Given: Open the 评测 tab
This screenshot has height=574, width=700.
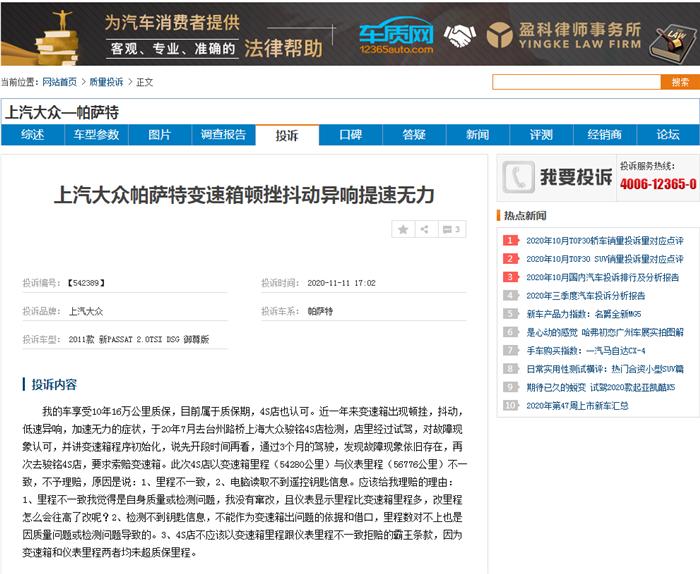Looking at the screenshot, I should [x=541, y=135].
